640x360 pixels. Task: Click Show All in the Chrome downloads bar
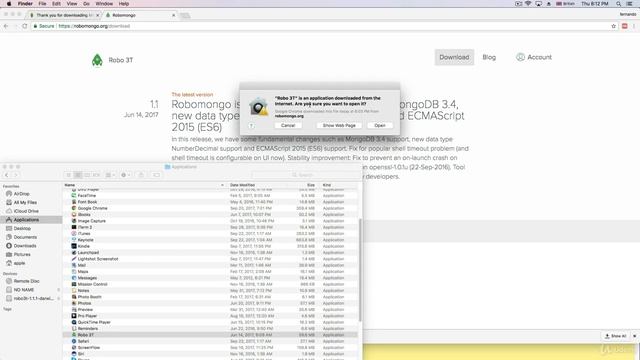tap(616, 336)
